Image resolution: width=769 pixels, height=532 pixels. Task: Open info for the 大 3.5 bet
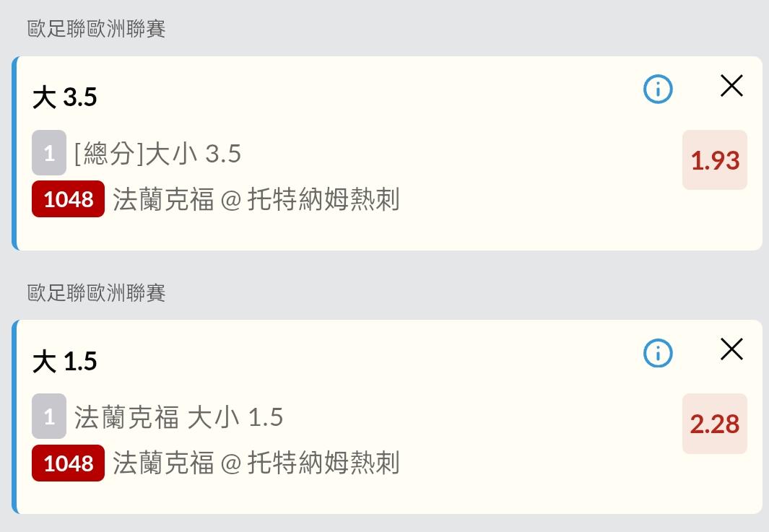(x=658, y=90)
